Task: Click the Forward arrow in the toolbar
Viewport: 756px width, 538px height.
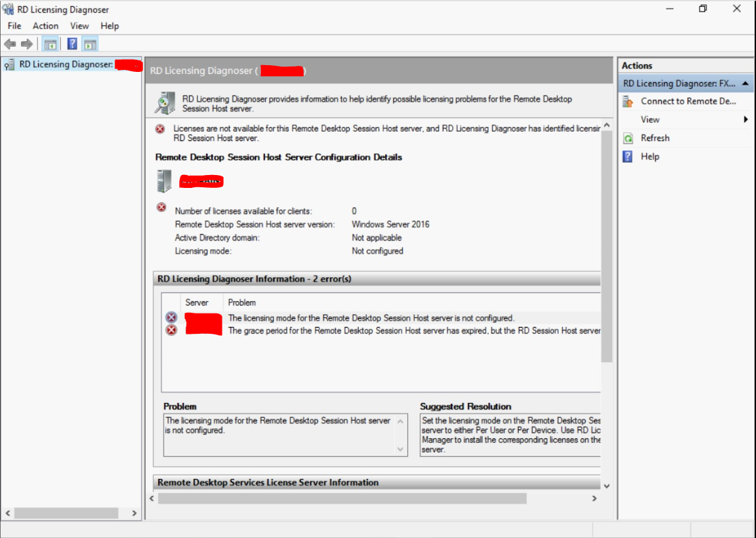Action: [x=26, y=44]
